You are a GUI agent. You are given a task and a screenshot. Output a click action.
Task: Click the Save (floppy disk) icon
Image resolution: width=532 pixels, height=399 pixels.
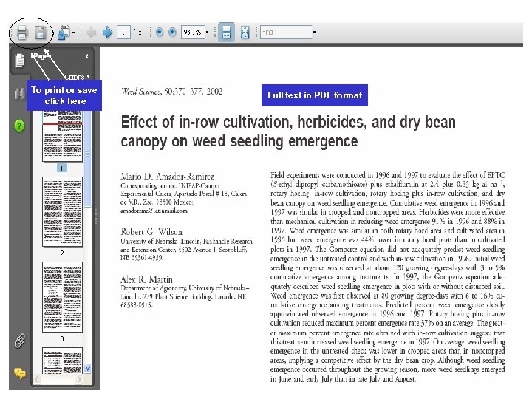(41, 33)
